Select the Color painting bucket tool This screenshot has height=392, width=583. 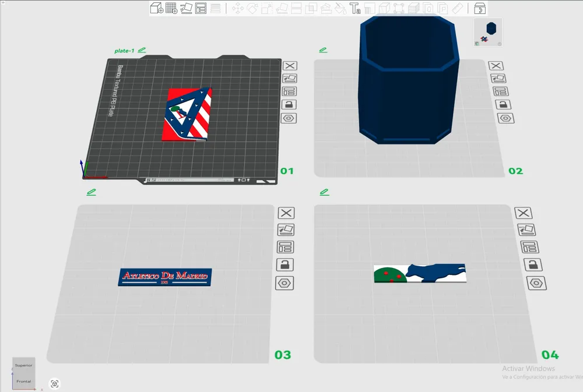click(x=340, y=8)
